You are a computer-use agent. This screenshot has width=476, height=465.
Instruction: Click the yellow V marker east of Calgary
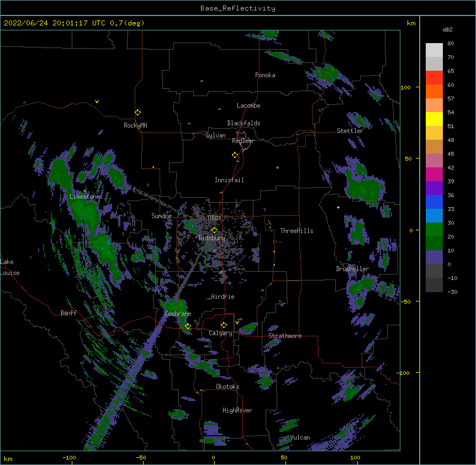[237, 323]
